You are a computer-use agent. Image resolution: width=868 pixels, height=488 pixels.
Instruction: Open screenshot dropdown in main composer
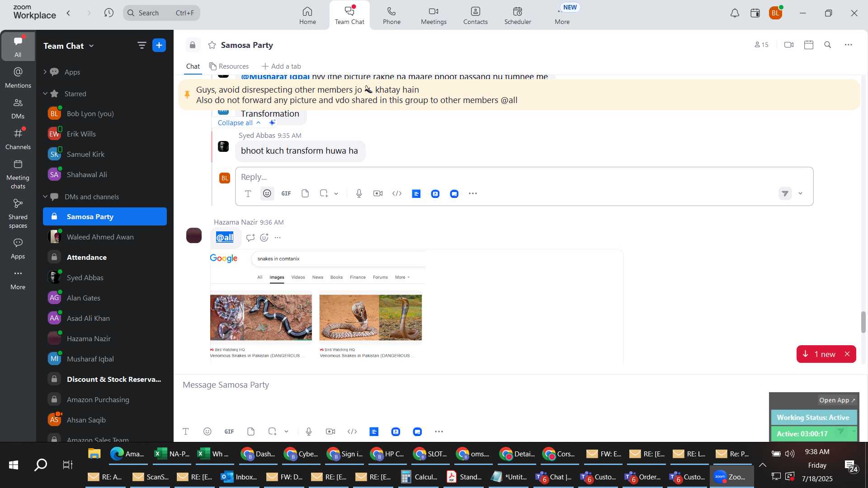pyautogui.click(x=286, y=432)
